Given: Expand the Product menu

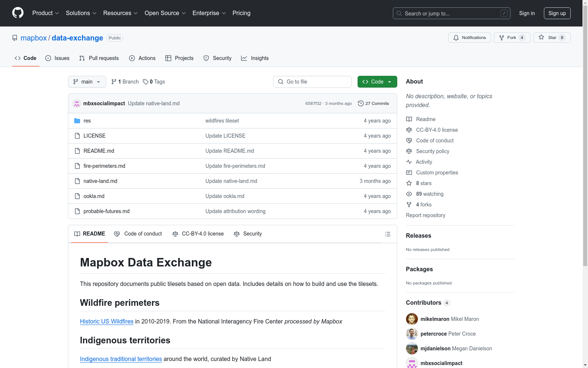Looking at the screenshot, I should pyautogui.click(x=46, y=13).
